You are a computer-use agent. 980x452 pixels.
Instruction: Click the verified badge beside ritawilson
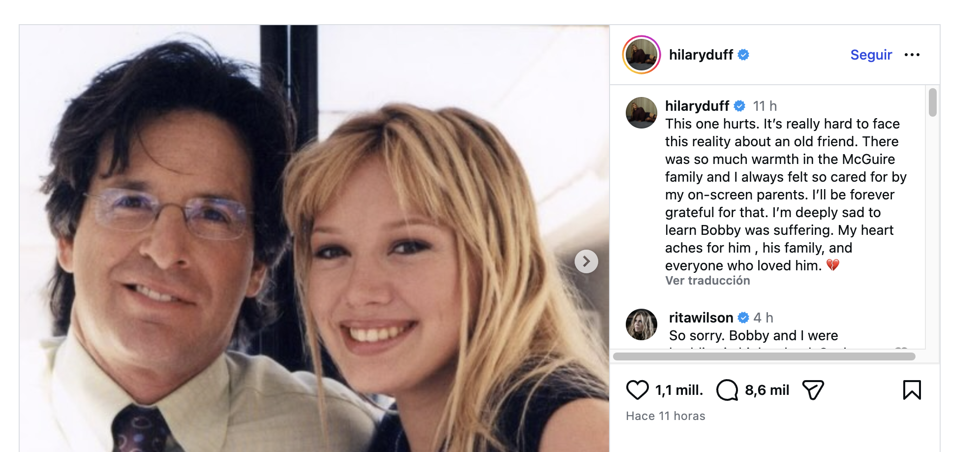[743, 318]
